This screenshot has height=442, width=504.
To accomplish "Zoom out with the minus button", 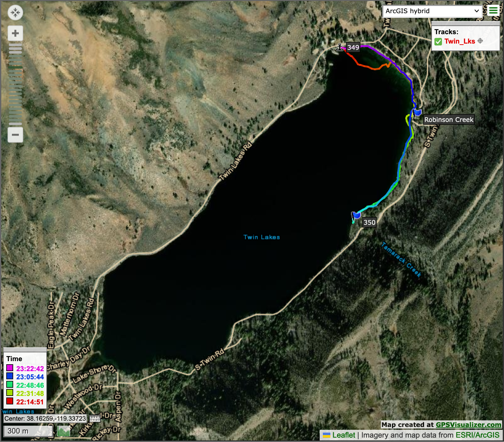I will 15,135.
